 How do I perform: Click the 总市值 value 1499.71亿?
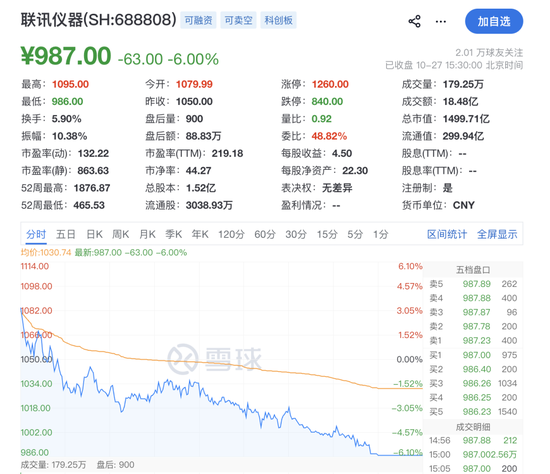tap(466, 119)
